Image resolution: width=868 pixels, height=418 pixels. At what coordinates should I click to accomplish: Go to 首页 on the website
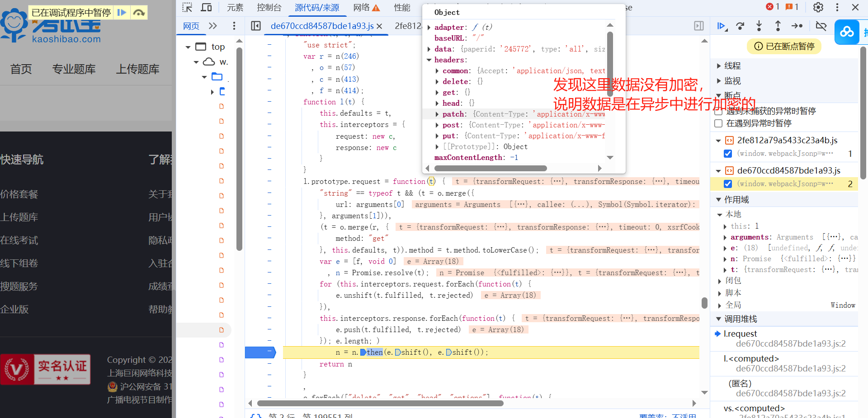tap(21, 69)
